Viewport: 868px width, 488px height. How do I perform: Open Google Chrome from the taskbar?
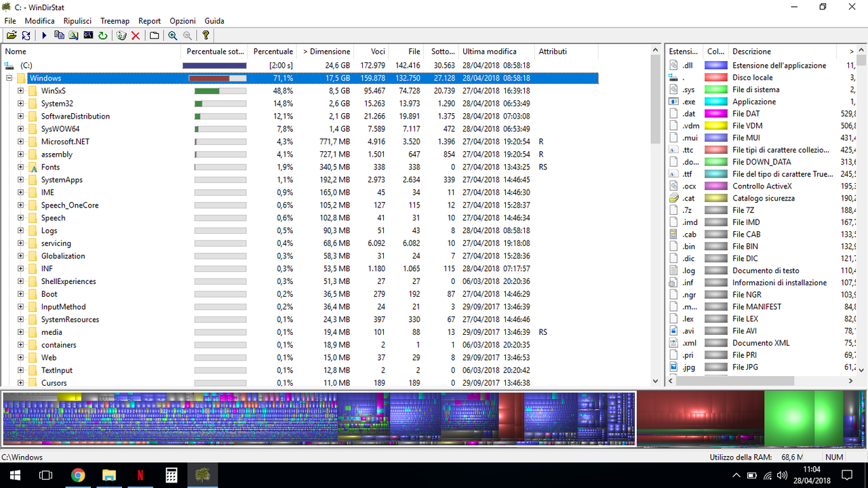(x=78, y=474)
